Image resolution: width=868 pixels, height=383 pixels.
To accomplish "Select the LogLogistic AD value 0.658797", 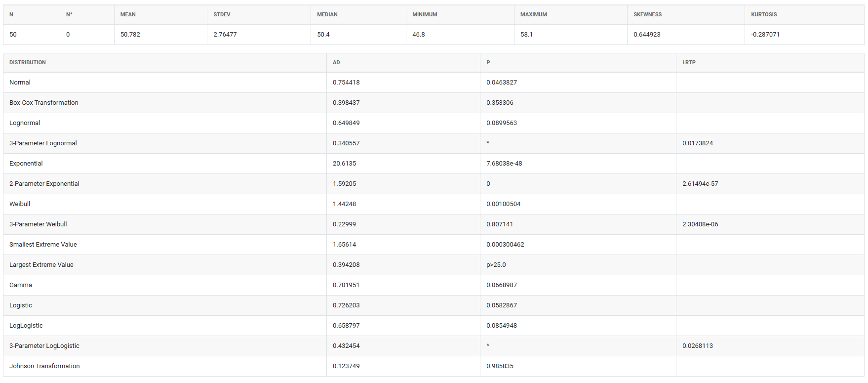I will point(346,326).
